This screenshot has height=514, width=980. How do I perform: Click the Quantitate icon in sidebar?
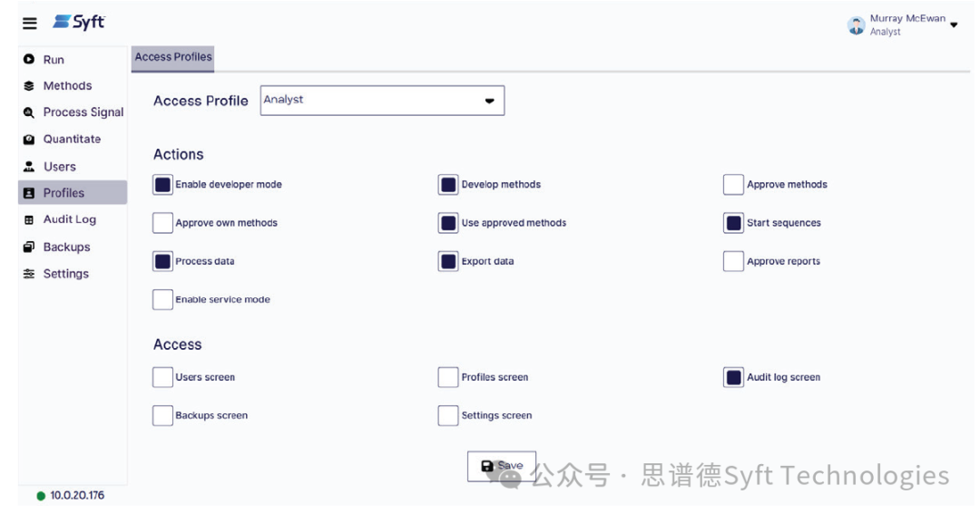(29, 140)
